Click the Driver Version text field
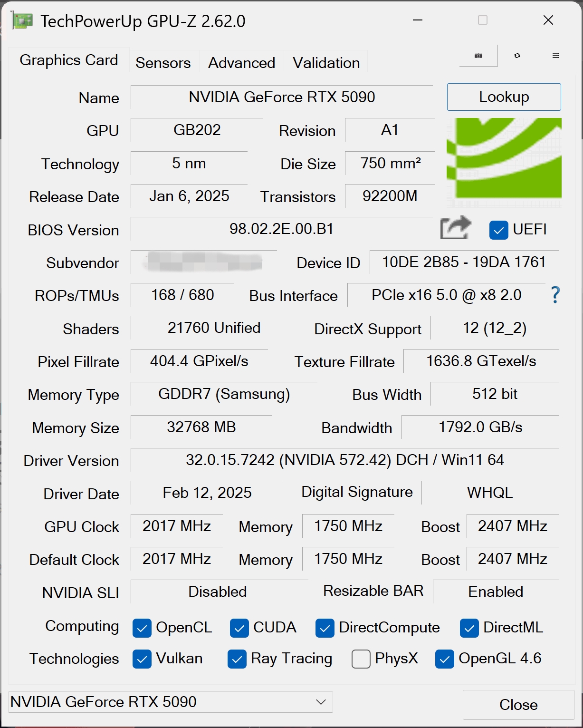The width and height of the screenshot is (583, 728). click(x=344, y=460)
